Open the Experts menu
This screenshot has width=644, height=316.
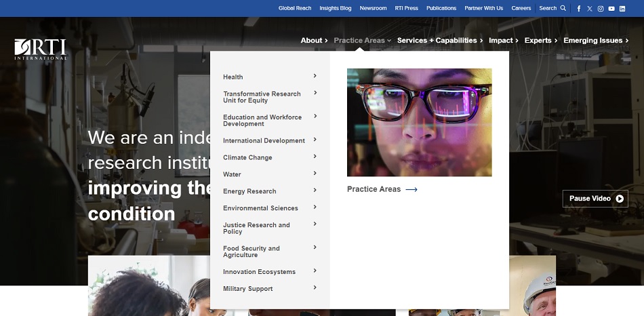(x=541, y=40)
